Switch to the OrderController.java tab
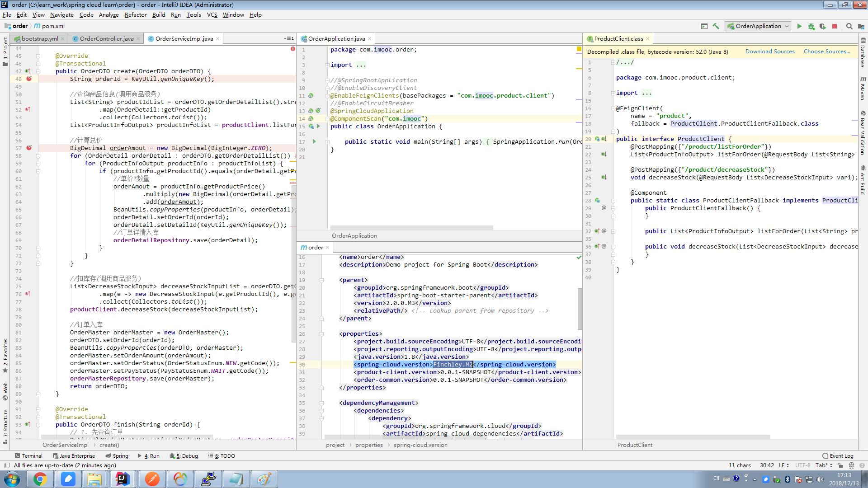868x488 pixels. pos(107,39)
